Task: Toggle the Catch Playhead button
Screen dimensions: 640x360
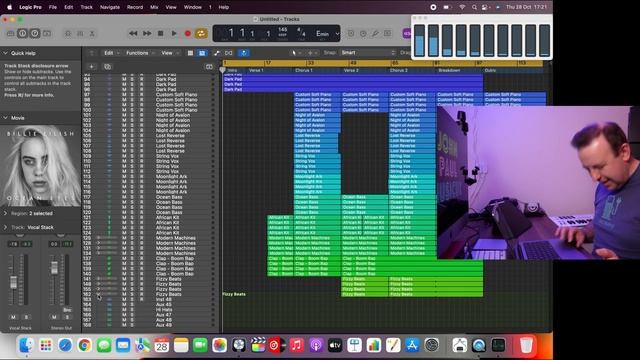Action: (x=244, y=53)
